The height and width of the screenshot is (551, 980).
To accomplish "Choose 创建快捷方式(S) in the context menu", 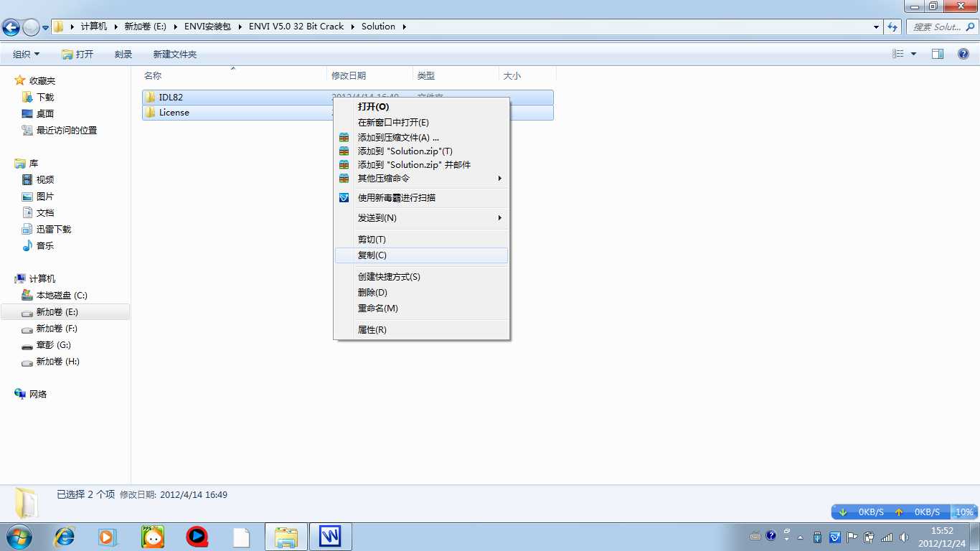I will point(422,277).
